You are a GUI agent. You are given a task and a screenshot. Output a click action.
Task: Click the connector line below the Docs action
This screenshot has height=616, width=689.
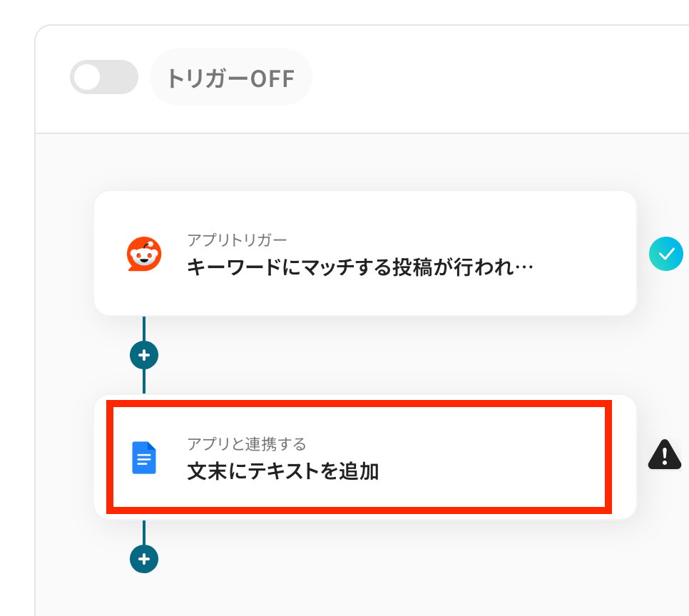(144, 532)
